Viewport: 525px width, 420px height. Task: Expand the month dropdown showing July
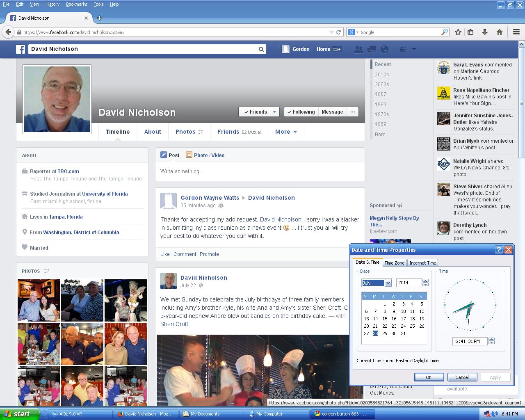388,283
